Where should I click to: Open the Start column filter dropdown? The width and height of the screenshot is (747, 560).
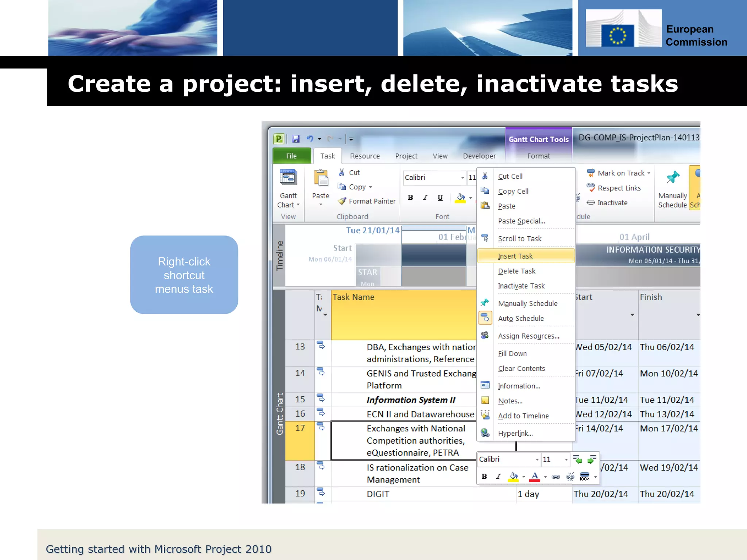[632, 315]
